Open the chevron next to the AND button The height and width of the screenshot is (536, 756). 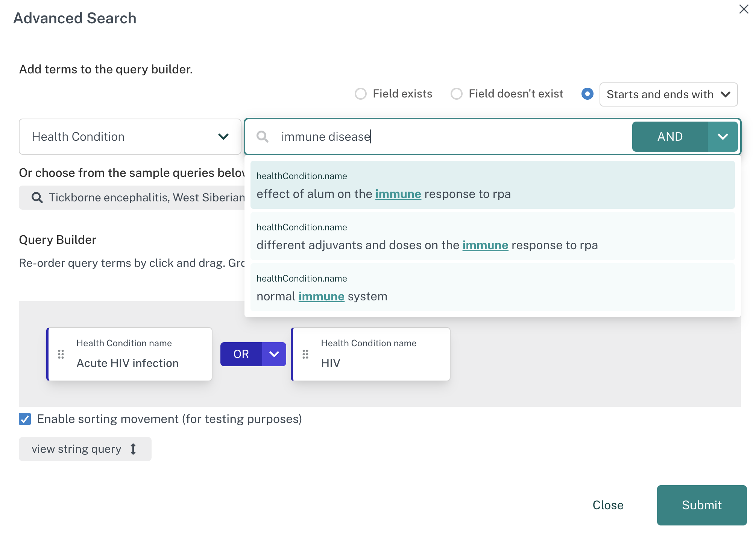click(x=722, y=137)
